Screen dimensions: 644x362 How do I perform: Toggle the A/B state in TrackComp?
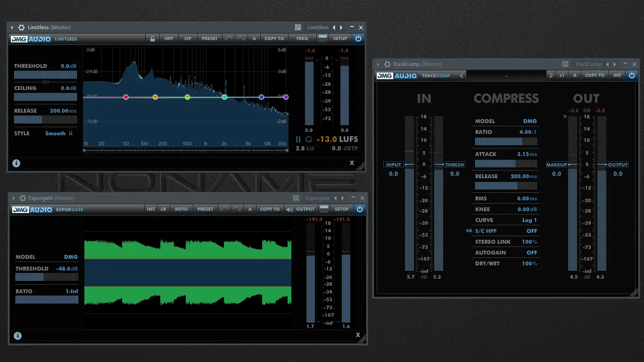pyautogui.click(x=575, y=75)
